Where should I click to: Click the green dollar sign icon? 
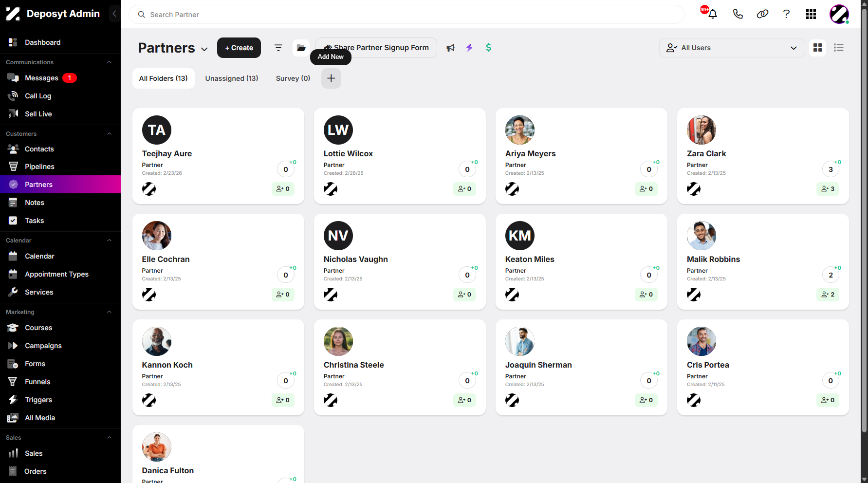(488, 48)
